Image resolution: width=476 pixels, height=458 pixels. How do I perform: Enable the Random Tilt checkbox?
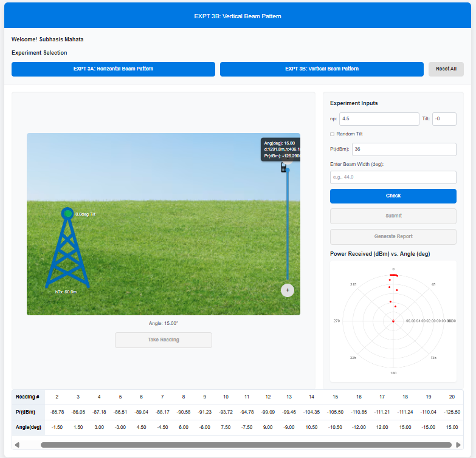[333, 134]
